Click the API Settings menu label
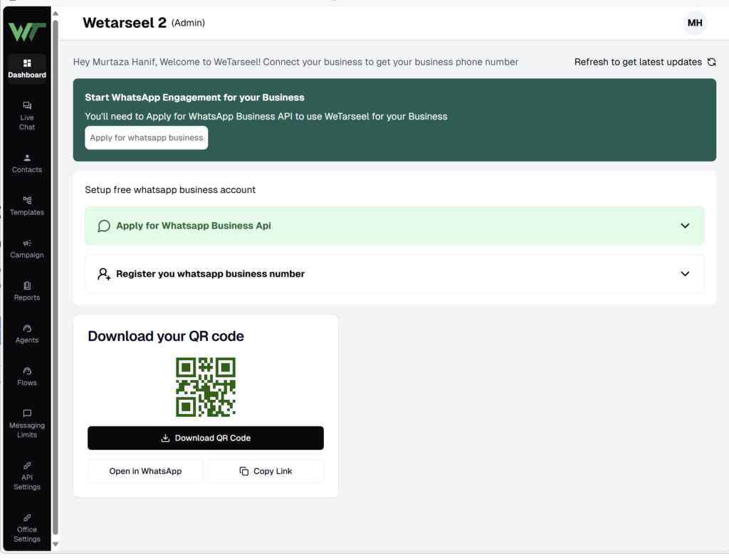 click(x=27, y=482)
